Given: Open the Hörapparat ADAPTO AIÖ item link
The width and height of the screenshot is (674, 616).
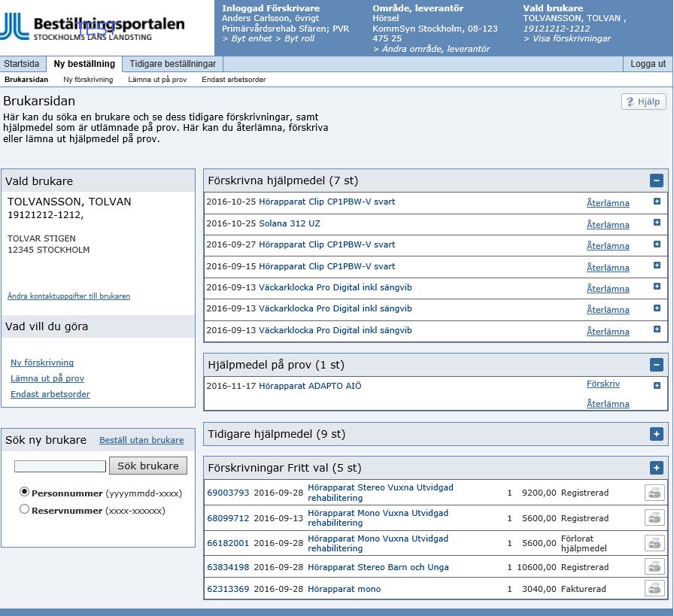Looking at the screenshot, I should pos(310,386).
